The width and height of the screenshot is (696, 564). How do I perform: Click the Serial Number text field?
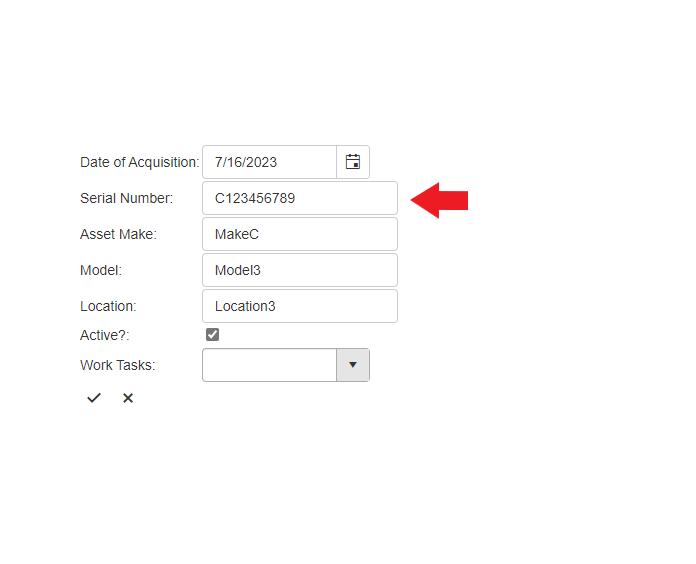pyautogui.click(x=299, y=198)
